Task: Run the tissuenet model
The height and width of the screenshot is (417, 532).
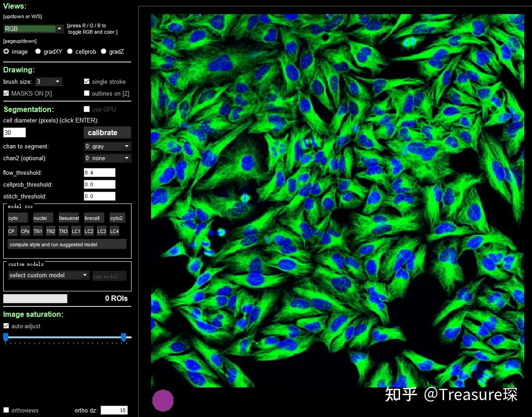Action: (68, 218)
